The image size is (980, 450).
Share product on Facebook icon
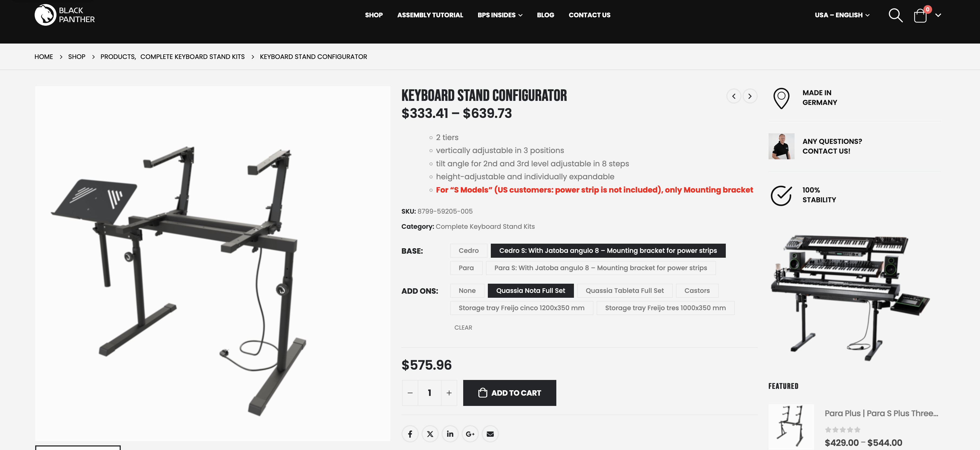(x=410, y=434)
